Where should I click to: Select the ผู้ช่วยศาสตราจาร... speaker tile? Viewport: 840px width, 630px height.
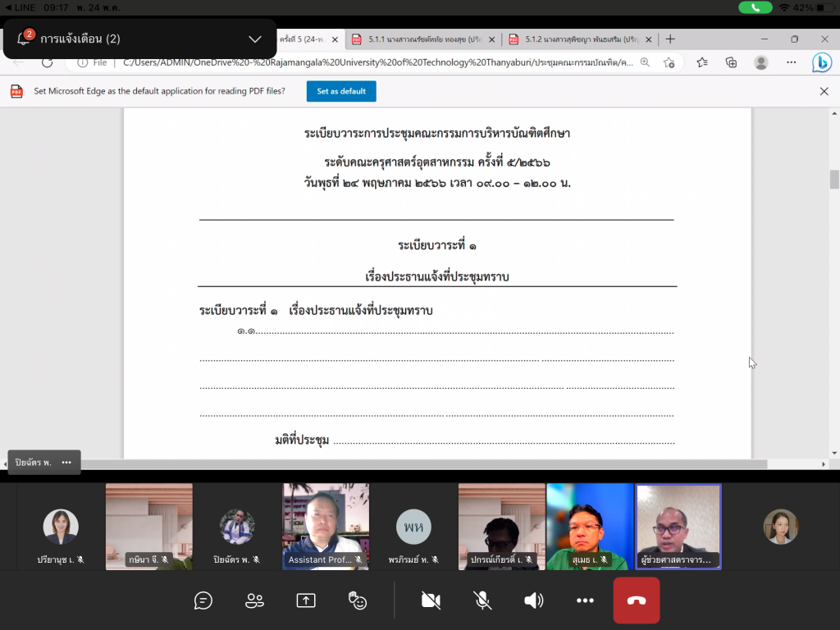[x=678, y=527]
